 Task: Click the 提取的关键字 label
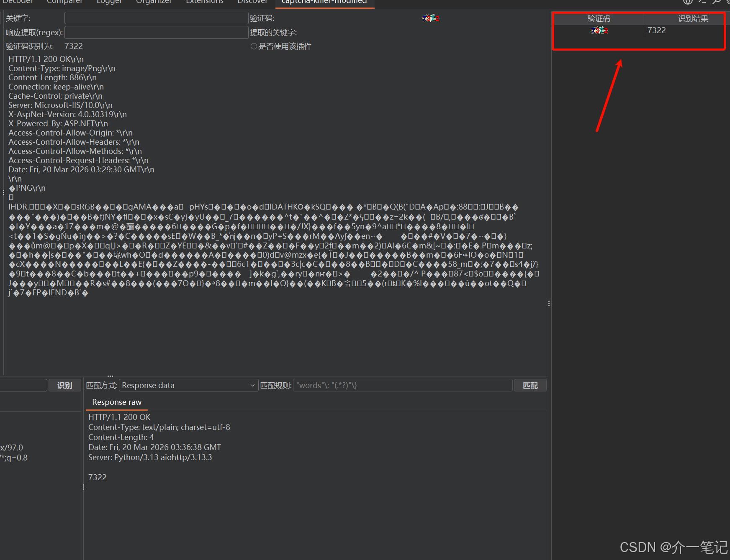pos(273,33)
